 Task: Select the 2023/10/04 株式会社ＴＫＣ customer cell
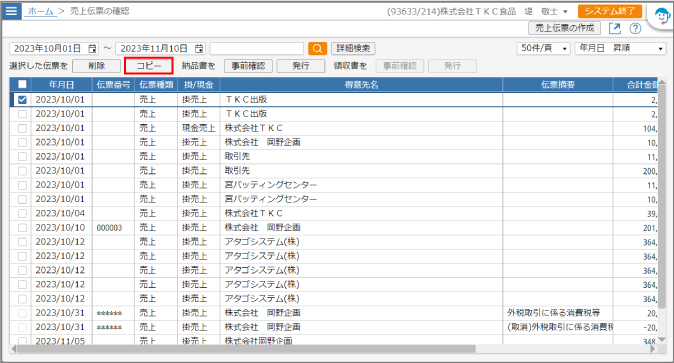pyautogui.click(x=361, y=213)
